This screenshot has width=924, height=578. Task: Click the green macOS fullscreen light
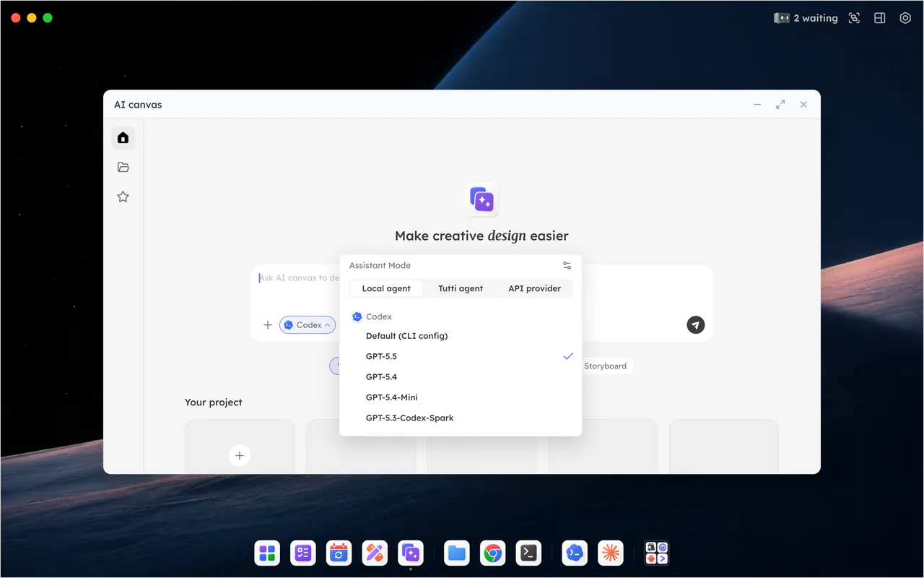(48, 17)
